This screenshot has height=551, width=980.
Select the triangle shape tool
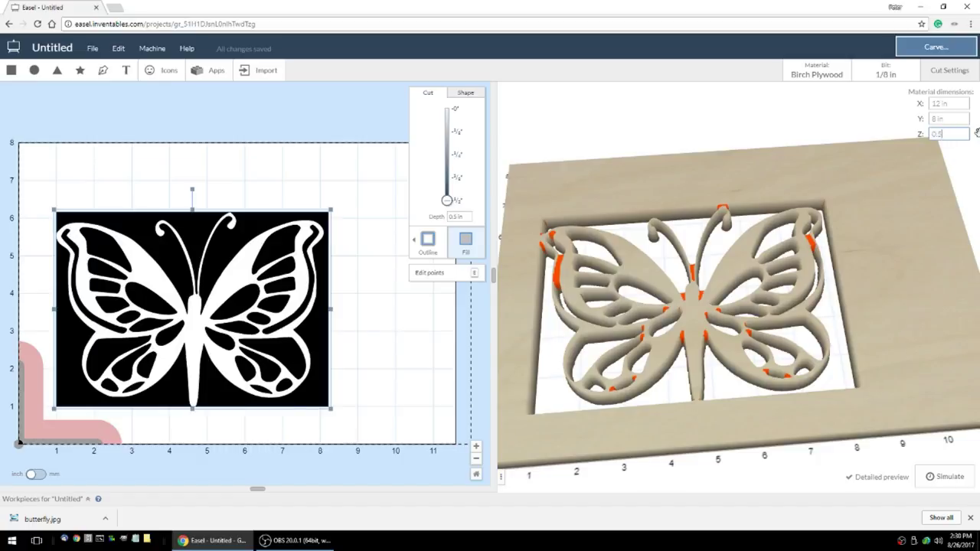point(57,70)
